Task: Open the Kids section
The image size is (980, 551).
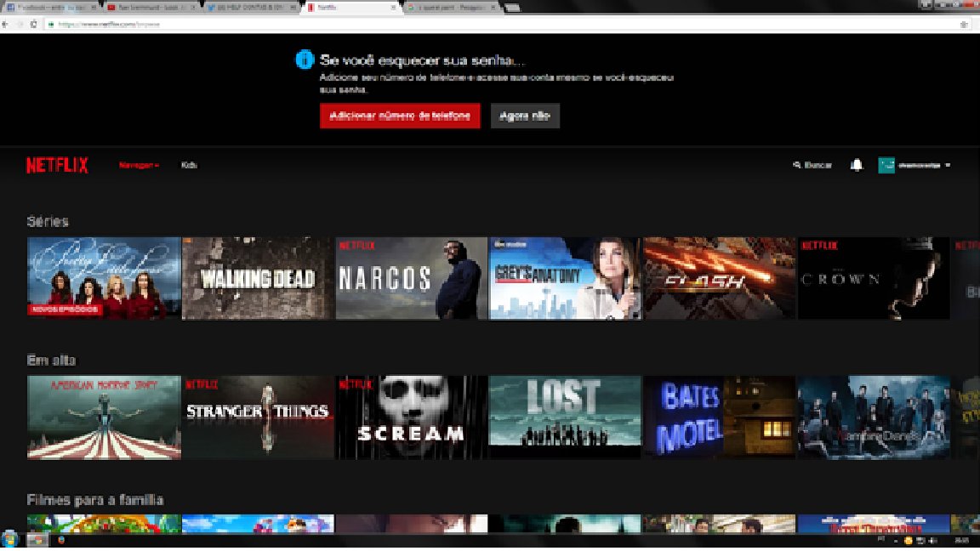Action: (189, 165)
